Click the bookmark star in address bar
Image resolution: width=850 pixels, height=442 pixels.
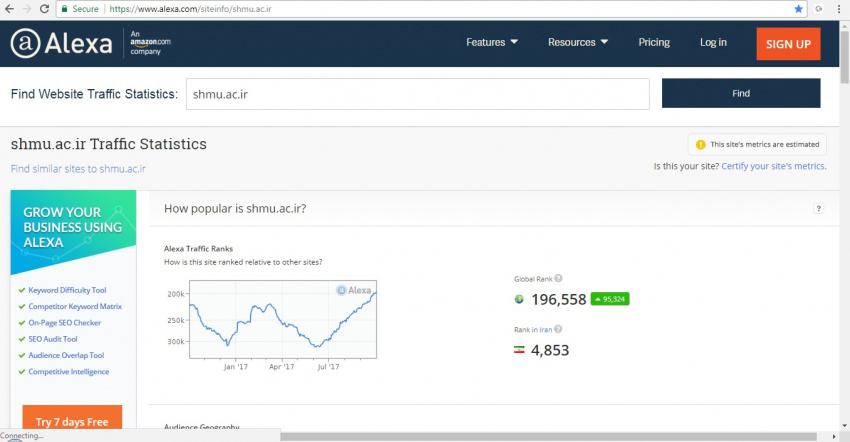click(x=798, y=9)
